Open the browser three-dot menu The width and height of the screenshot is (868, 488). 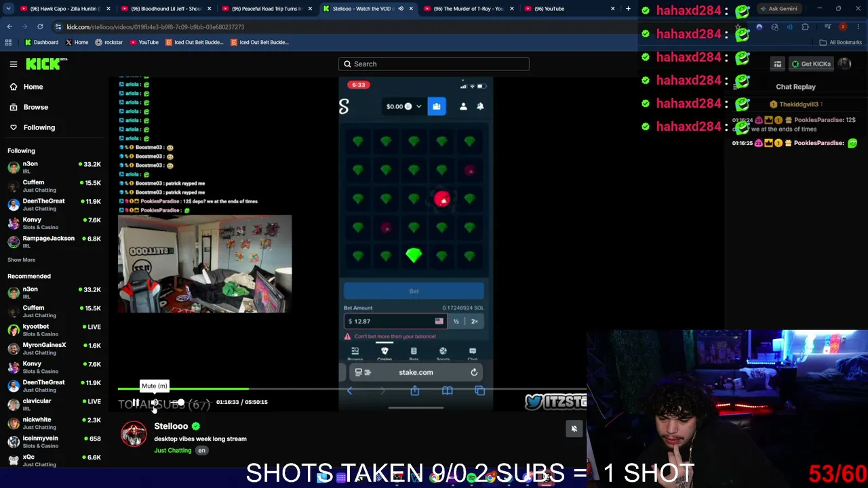(859, 27)
